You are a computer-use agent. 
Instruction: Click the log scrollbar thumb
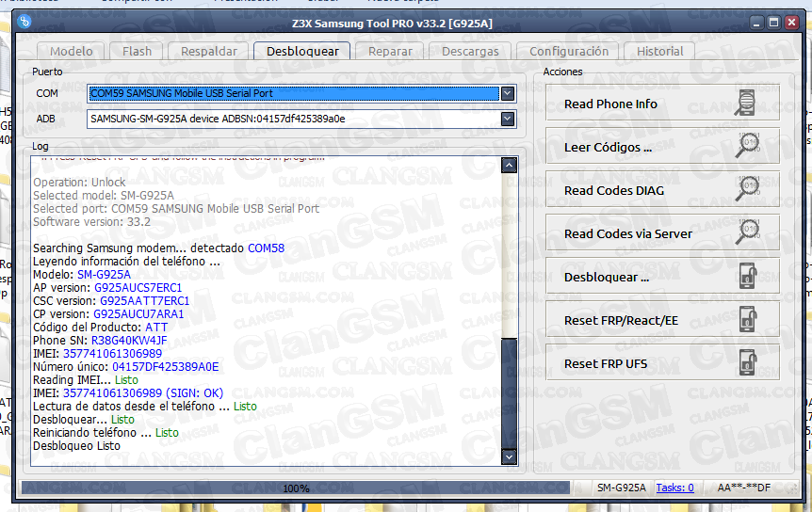click(509, 393)
